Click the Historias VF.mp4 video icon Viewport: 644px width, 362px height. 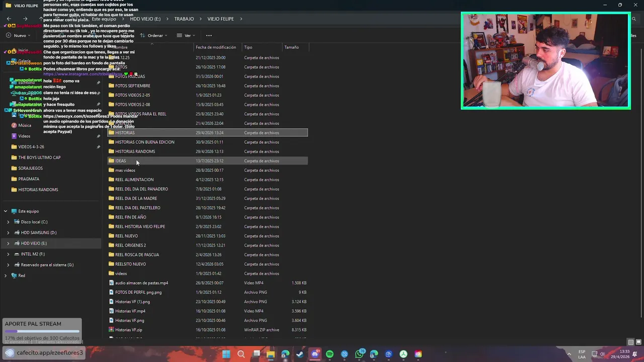[111, 311]
